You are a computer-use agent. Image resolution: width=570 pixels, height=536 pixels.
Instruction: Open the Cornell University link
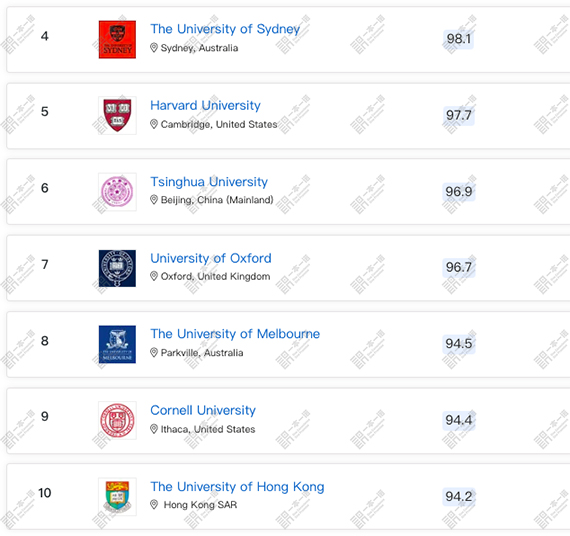pos(203,410)
